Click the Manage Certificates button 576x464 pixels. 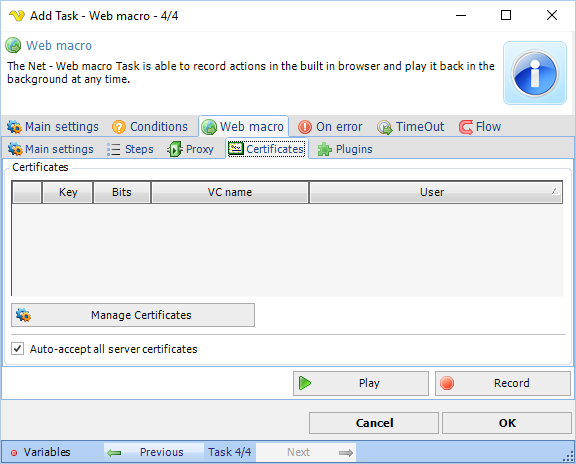pos(133,315)
